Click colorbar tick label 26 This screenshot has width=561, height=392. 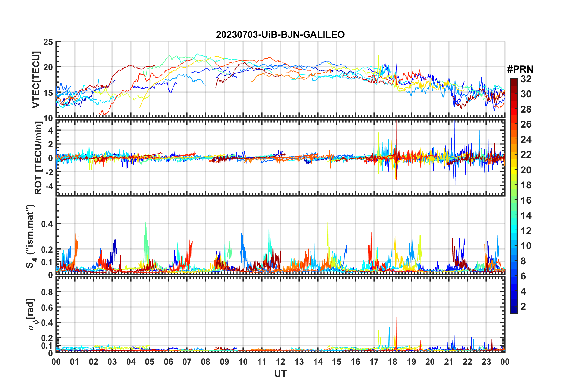click(x=526, y=124)
